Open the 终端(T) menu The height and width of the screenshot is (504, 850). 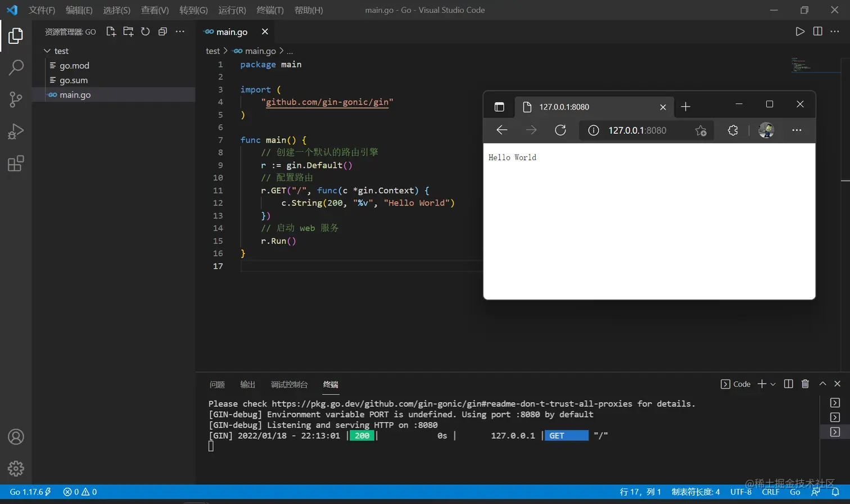click(270, 10)
